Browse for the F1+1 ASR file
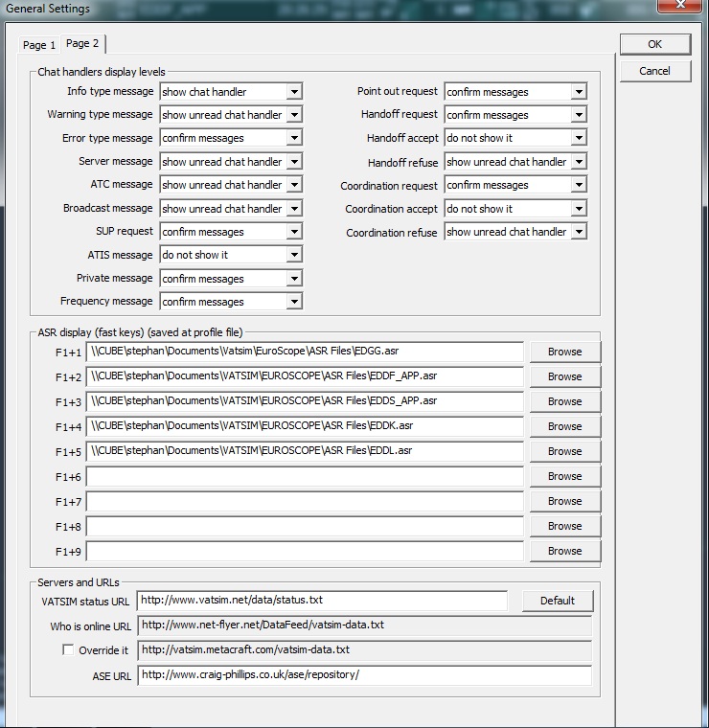 pos(565,352)
